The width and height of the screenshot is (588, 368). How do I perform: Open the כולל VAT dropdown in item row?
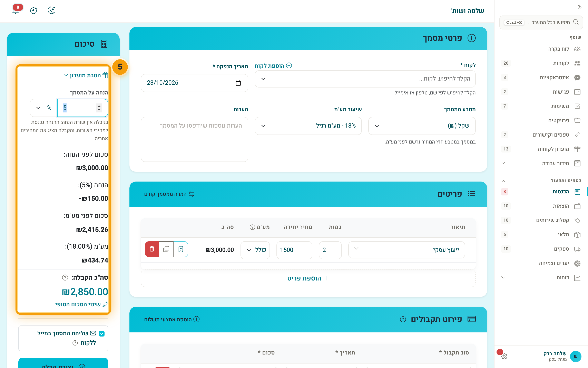(255, 250)
